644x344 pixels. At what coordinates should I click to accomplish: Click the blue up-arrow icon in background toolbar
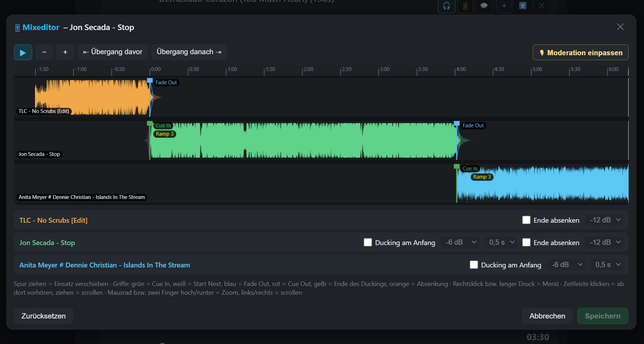523,6
